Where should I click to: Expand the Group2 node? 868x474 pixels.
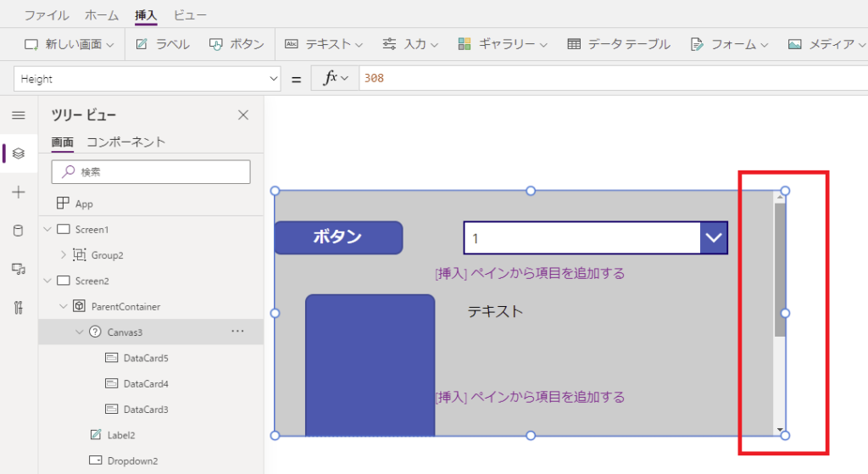click(x=63, y=254)
